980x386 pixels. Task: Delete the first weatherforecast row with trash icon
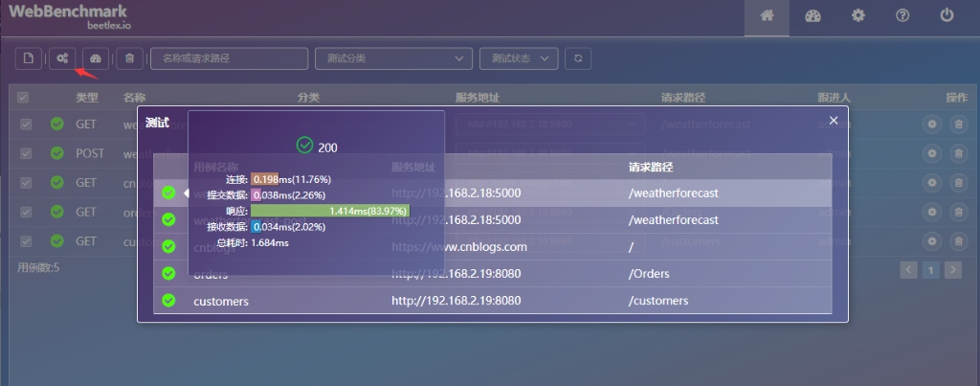click(958, 125)
